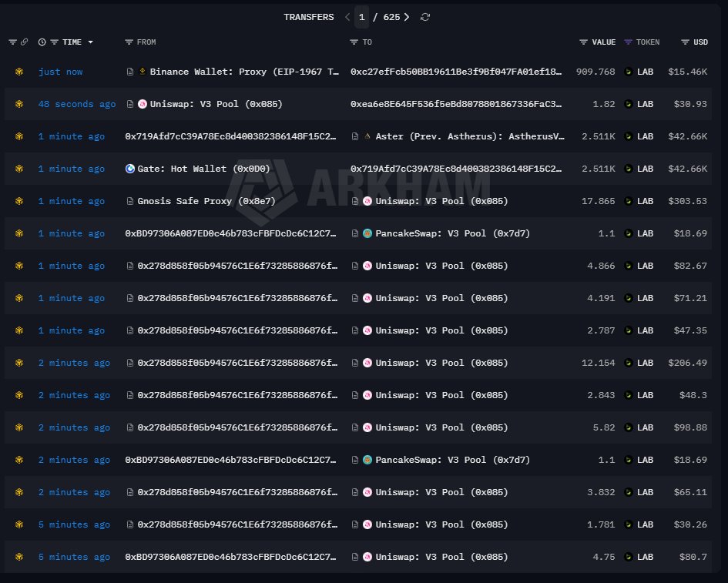Click the Uniswap logo in the 48 seconds row
Image resolution: width=728 pixels, height=583 pixels.
click(x=143, y=104)
